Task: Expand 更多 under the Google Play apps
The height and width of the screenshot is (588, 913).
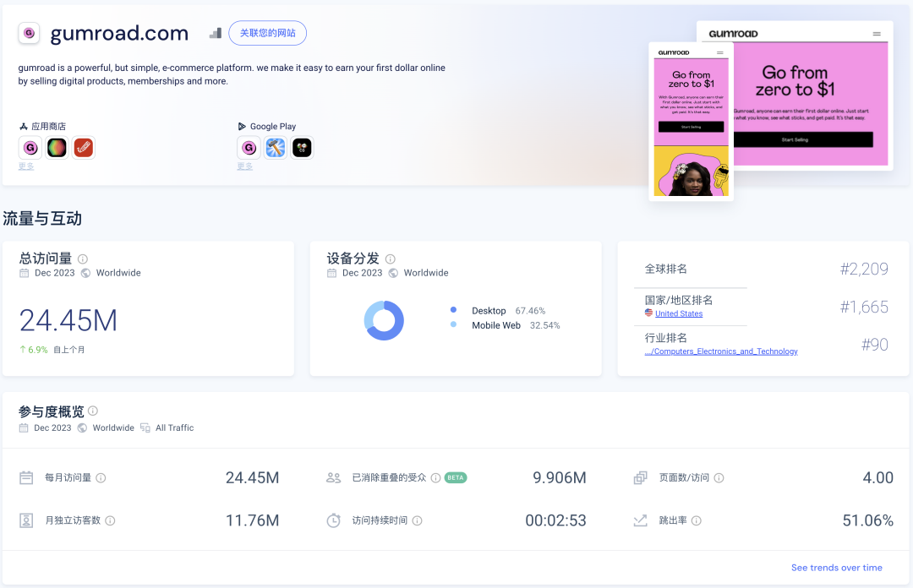Action: [x=245, y=166]
